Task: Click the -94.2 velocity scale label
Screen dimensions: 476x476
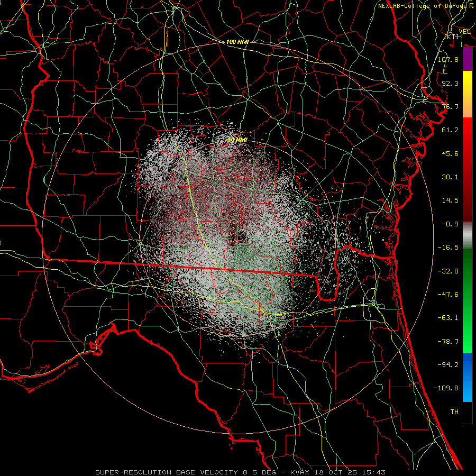Action: coord(448,364)
